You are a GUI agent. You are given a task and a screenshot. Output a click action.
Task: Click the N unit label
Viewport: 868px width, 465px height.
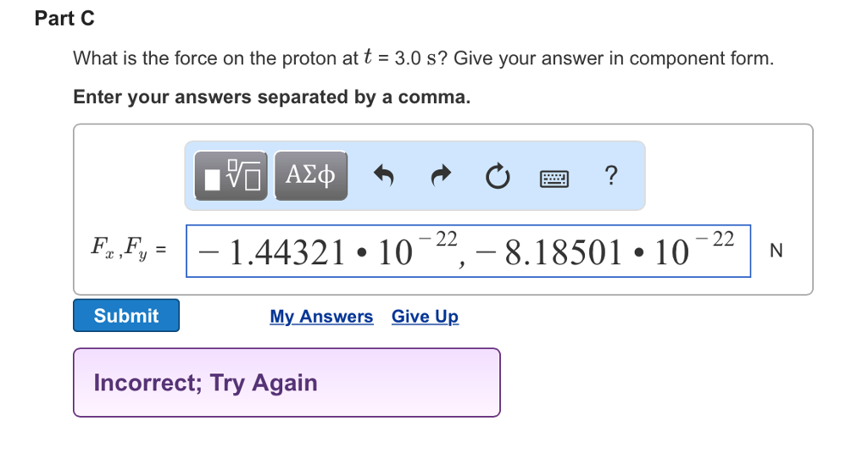(x=776, y=251)
